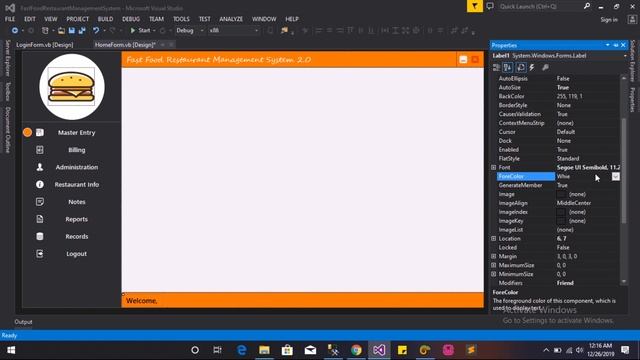The width and height of the screenshot is (640, 360).
Task: Click the Billing button label
Action: tap(77, 150)
